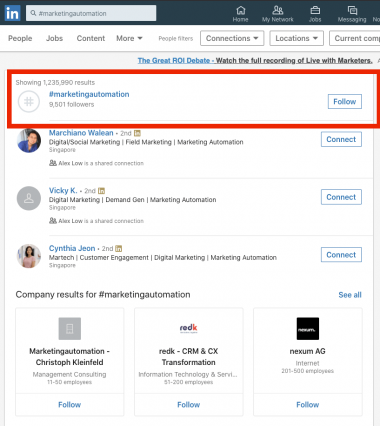Open the Locations filter dropdown
Screen dimensions: 380x426
point(296,38)
